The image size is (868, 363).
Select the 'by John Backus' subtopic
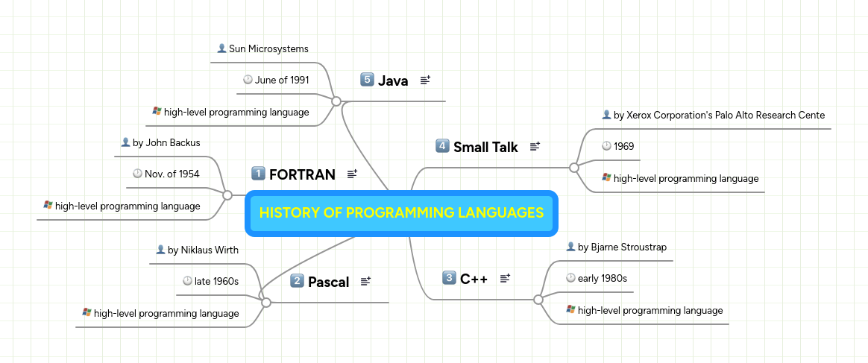166,142
